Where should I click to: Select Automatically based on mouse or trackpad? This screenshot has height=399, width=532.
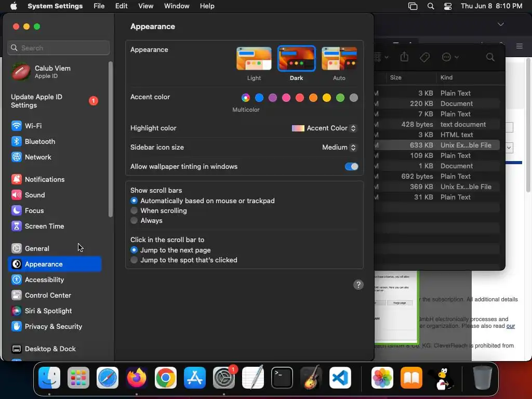coord(203,201)
